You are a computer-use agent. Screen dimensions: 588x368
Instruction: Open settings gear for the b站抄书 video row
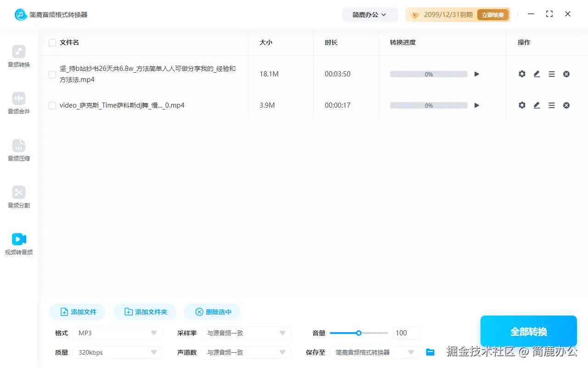point(522,74)
